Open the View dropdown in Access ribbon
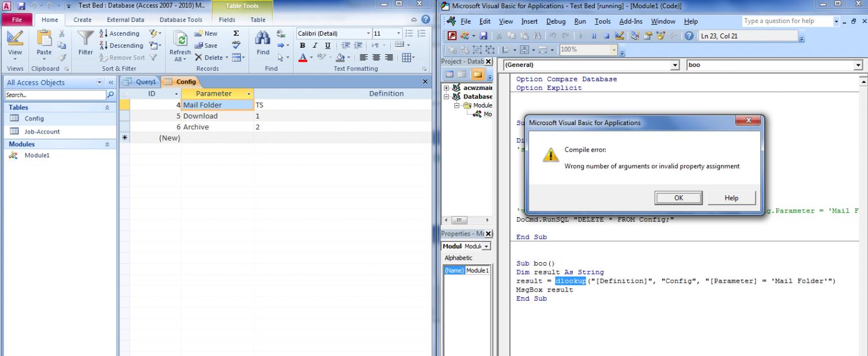This screenshot has height=356, width=868. (x=15, y=60)
